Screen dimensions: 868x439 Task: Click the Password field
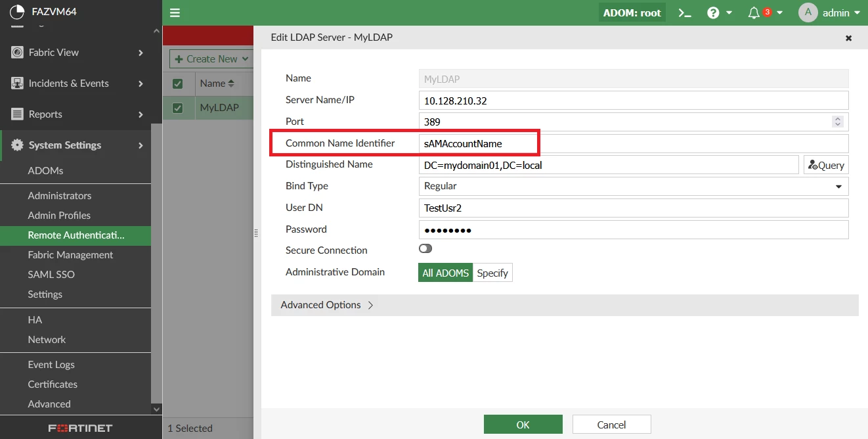coord(634,229)
